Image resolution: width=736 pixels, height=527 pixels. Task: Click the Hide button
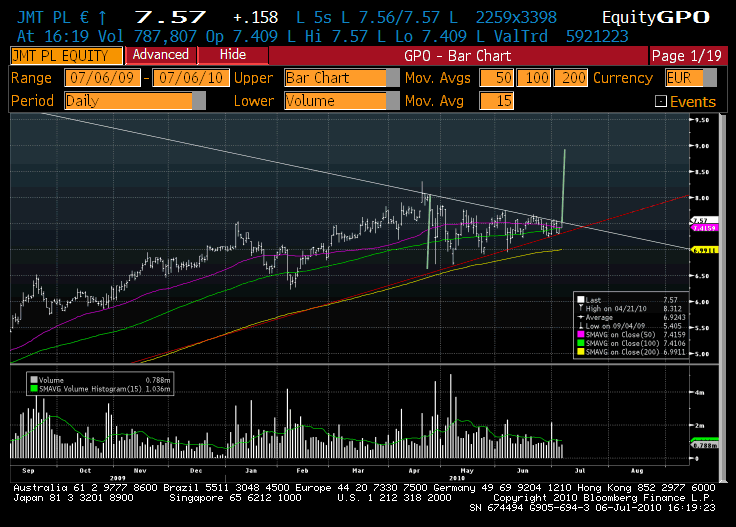(233, 55)
